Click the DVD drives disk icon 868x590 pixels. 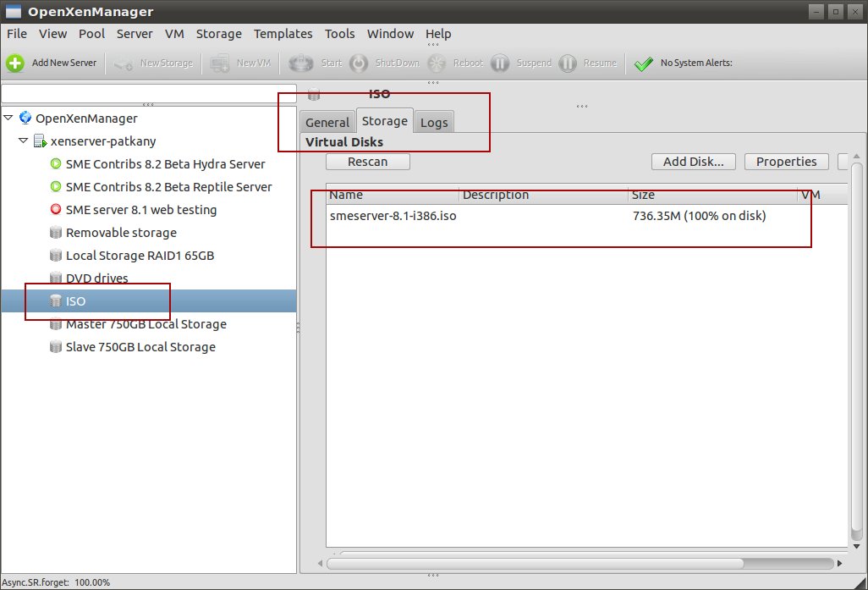pyautogui.click(x=55, y=278)
